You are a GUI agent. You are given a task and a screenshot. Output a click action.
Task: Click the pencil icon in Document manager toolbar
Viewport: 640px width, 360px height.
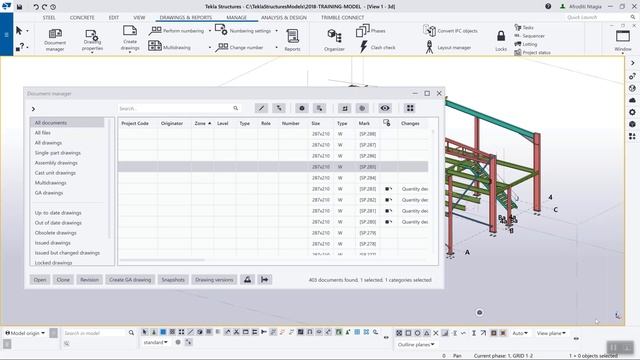point(262,108)
